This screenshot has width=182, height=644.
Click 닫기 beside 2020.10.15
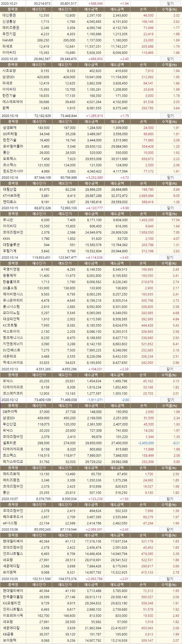[170, 208]
